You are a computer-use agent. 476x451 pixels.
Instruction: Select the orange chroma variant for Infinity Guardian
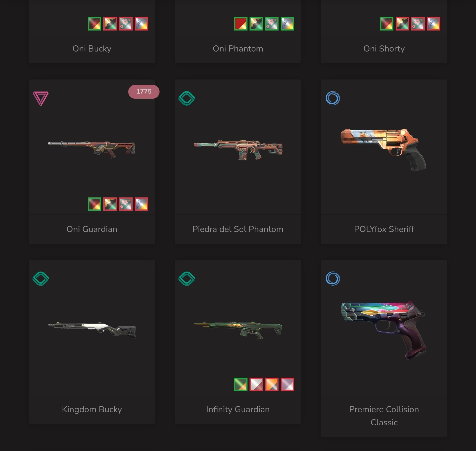[x=272, y=384]
